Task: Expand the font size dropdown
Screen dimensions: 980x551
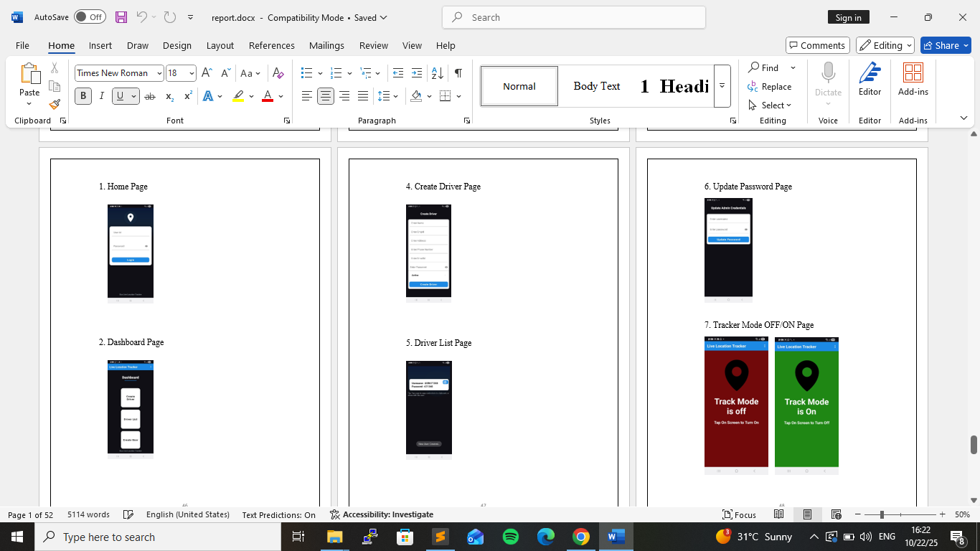Action: click(x=191, y=73)
